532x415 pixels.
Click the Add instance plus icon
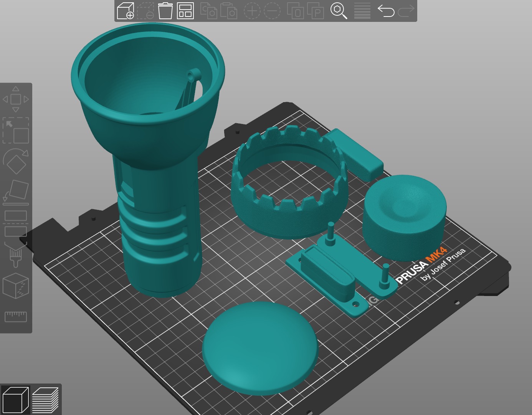pyautogui.click(x=252, y=11)
